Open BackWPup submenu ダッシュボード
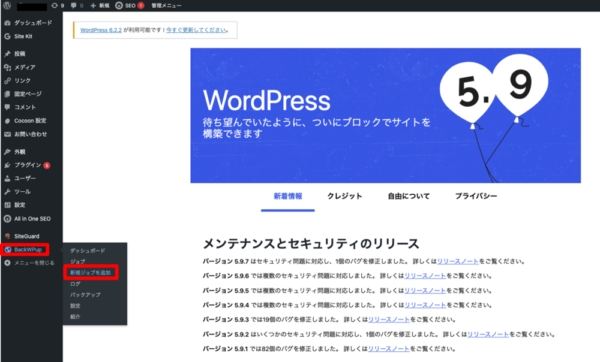Image resolution: width=600 pixels, height=362 pixels. [88, 251]
